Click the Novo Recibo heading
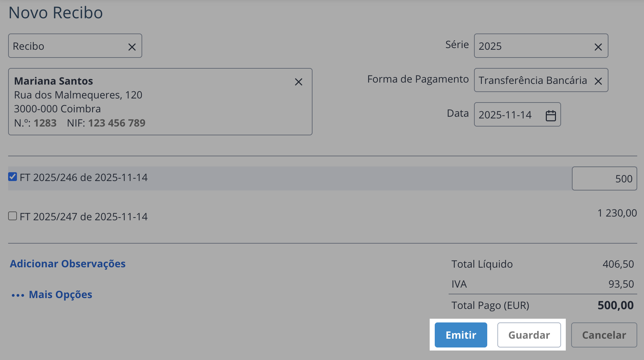Screen dimensions: 644x360 coord(56,13)
